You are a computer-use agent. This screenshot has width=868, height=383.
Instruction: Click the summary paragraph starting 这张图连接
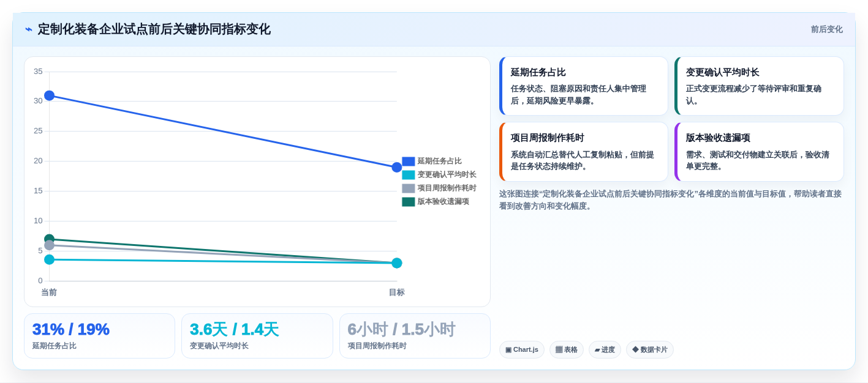tap(670, 200)
